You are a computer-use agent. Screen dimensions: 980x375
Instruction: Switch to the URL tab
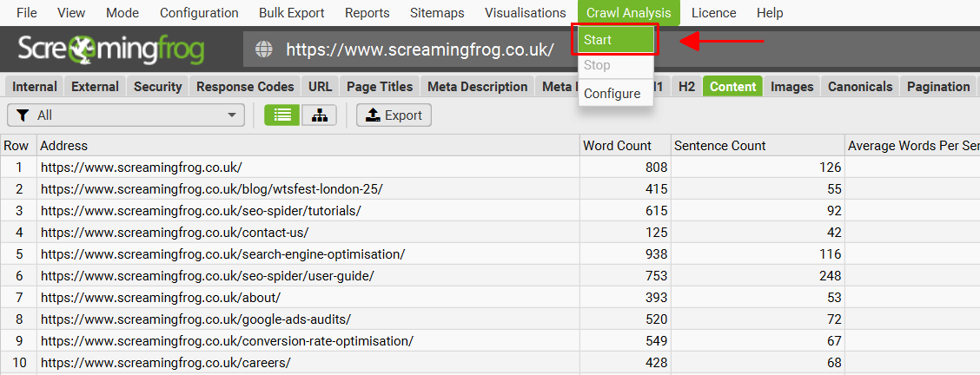320,87
